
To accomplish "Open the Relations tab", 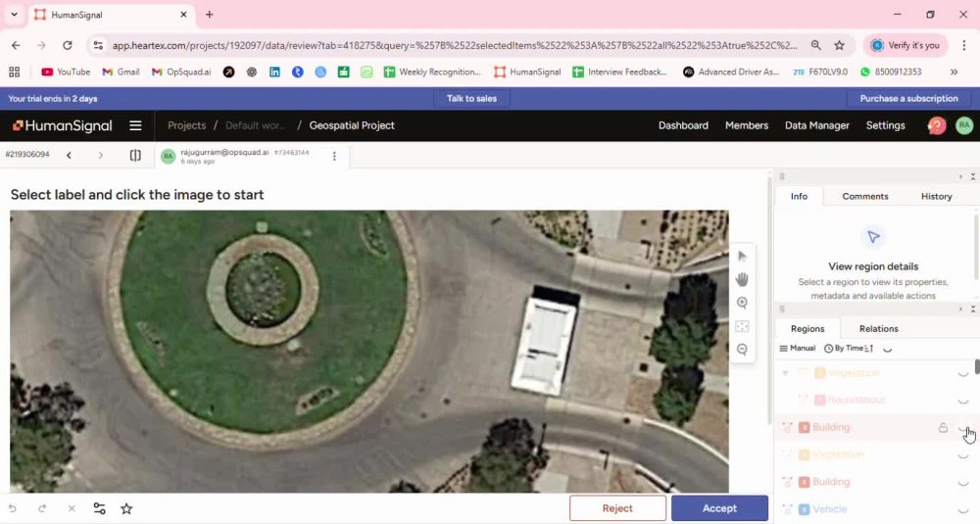I will [878, 328].
